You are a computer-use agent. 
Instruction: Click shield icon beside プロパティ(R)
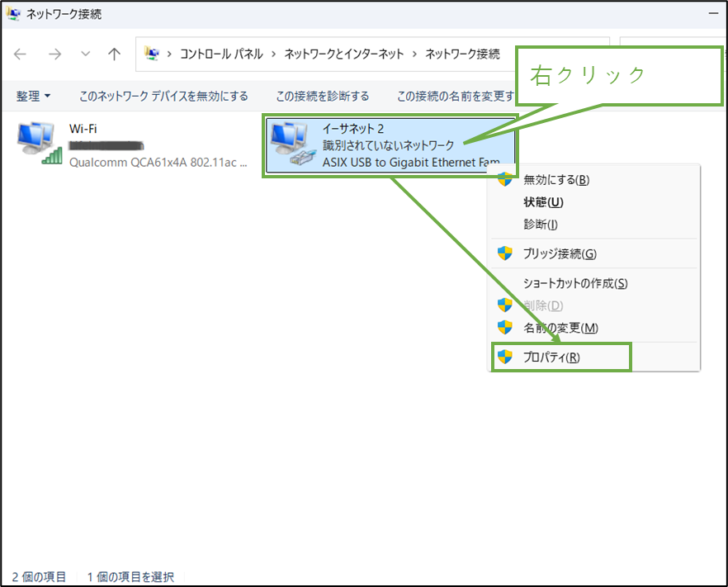click(x=504, y=357)
